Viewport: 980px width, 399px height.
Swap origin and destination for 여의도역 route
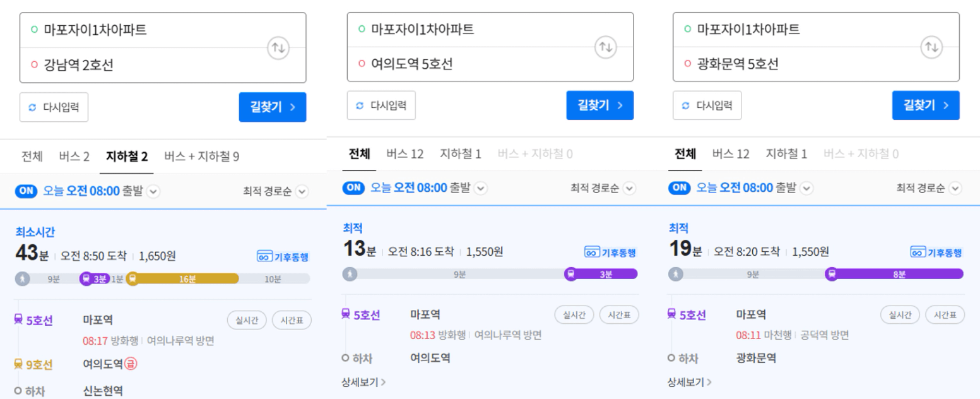(606, 47)
